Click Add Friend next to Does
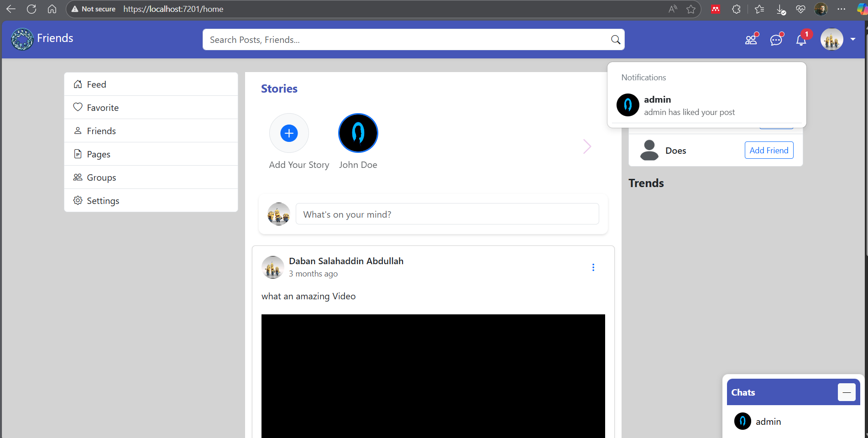Screen dimensions: 868x438 (x=769, y=150)
